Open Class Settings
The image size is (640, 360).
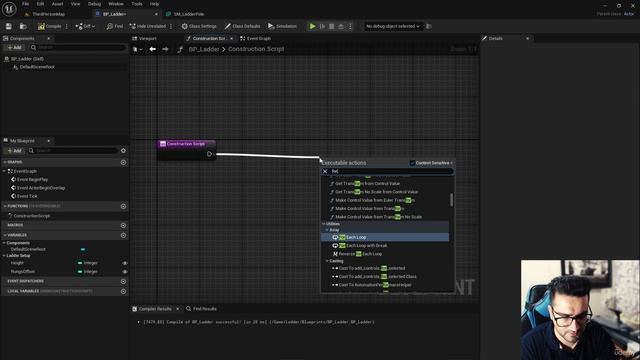point(199,26)
